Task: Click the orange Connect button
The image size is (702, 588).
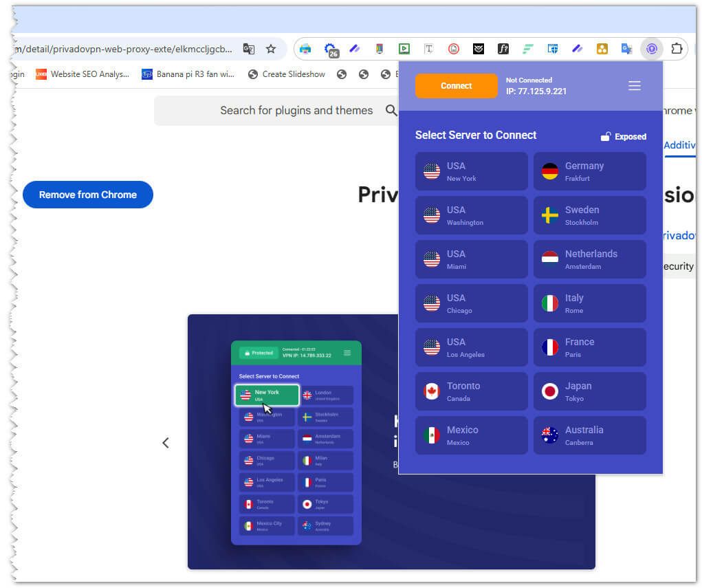Action: 456,86
